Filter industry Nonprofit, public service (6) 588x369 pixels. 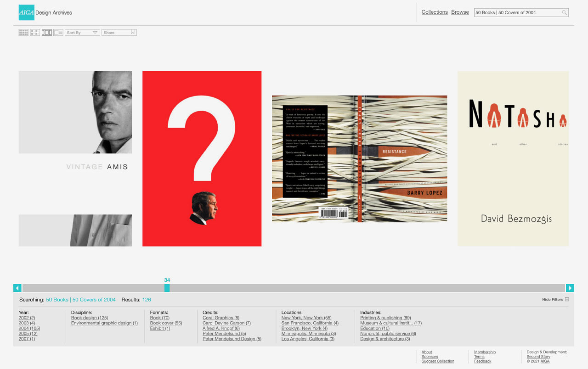point(388,334)
